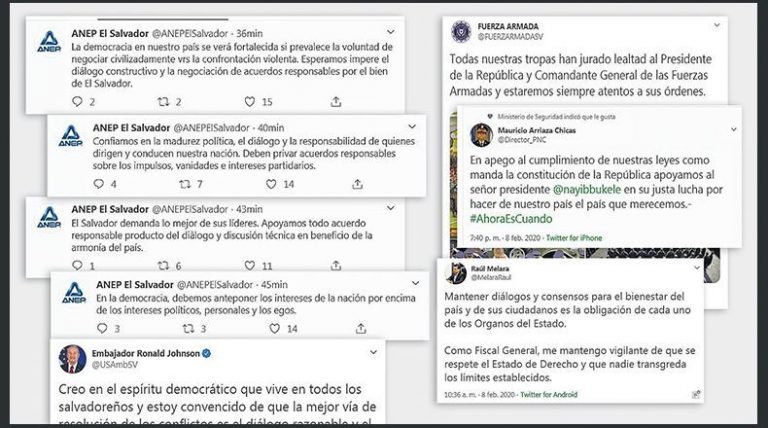Retweet the ANEP tweet from 40min ago
768x428 pixels.
[x=185, y=184]
